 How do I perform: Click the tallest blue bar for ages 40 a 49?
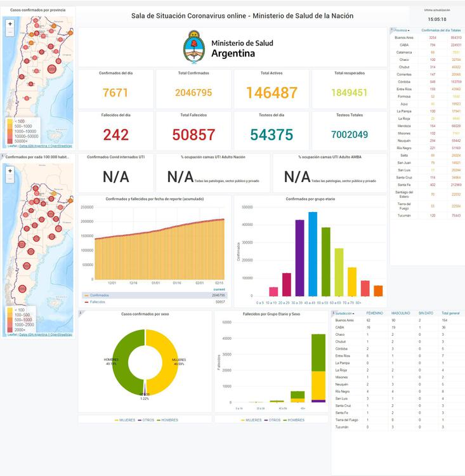click(x=313, y=254)
